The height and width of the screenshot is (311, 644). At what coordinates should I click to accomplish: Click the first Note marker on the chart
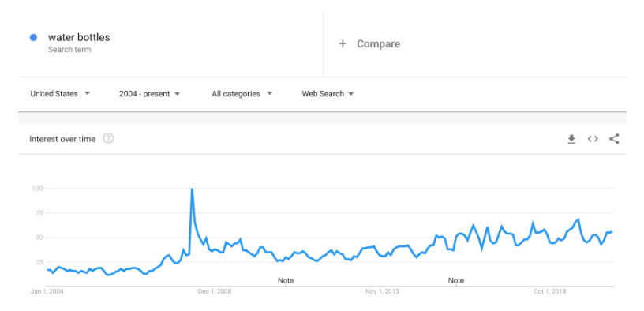286,280
